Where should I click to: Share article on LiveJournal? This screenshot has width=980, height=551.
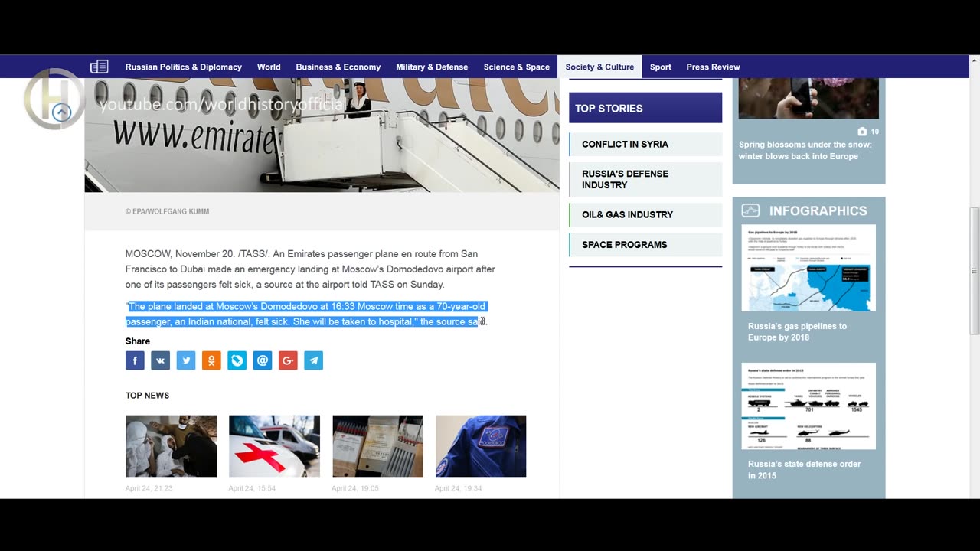point(237,360)
